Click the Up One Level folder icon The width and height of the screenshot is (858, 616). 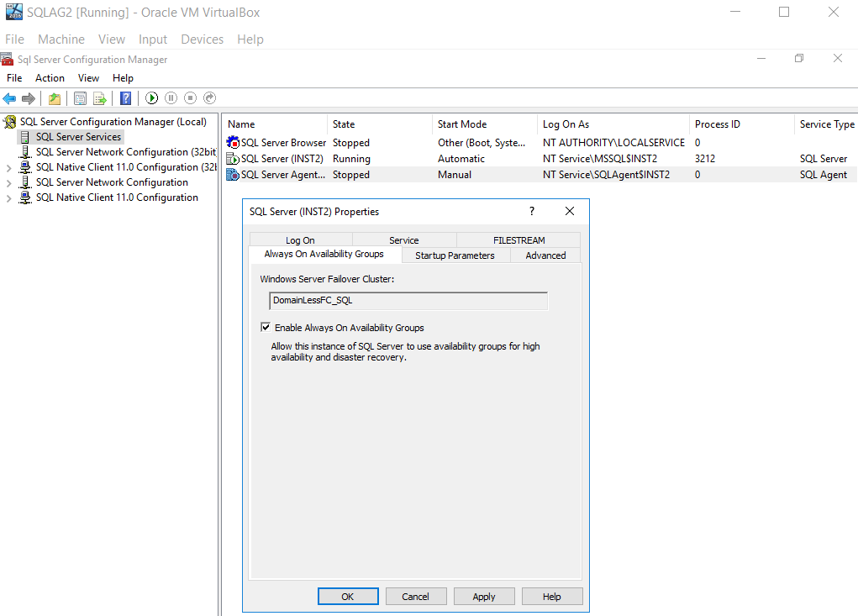(x=55, y=98)
